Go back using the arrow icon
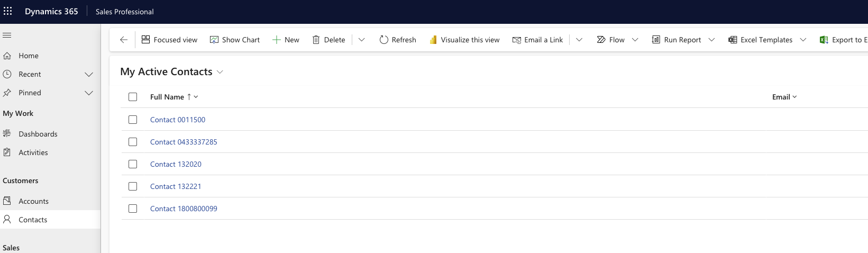 (124, 40)
